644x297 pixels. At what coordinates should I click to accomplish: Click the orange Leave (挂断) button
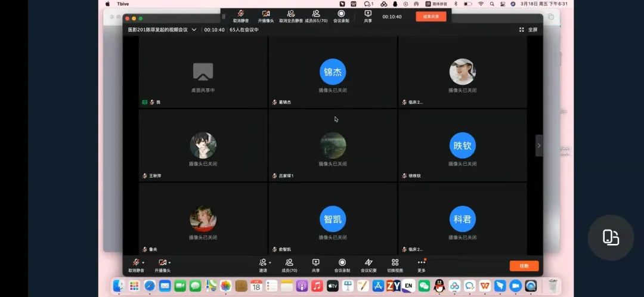coord(524,266)
